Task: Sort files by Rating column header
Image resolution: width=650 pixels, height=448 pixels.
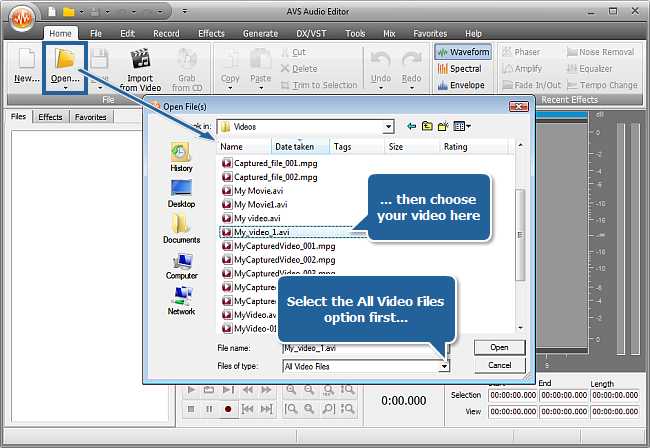Action: click(x=474, y=147)
